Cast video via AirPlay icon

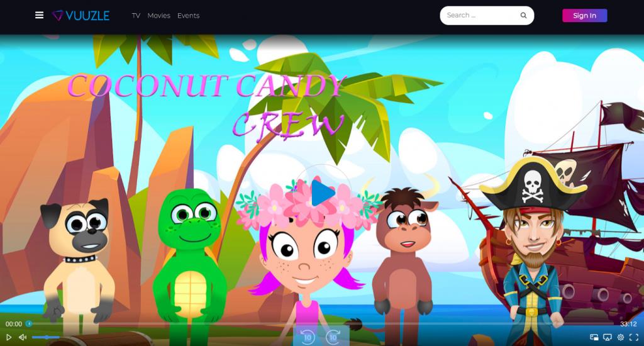[608, 337]
